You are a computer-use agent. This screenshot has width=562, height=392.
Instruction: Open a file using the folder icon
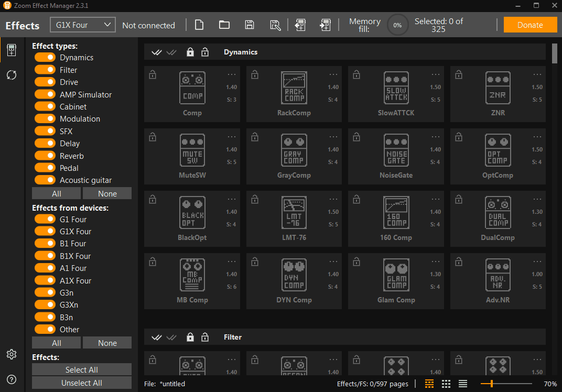(224, 25)
